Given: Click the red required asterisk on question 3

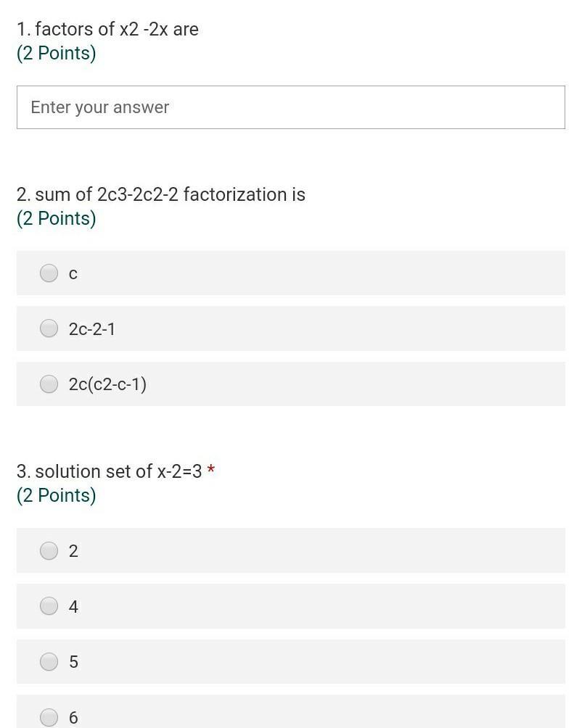Looking at the screenshot, I should [x=211, y=470].
